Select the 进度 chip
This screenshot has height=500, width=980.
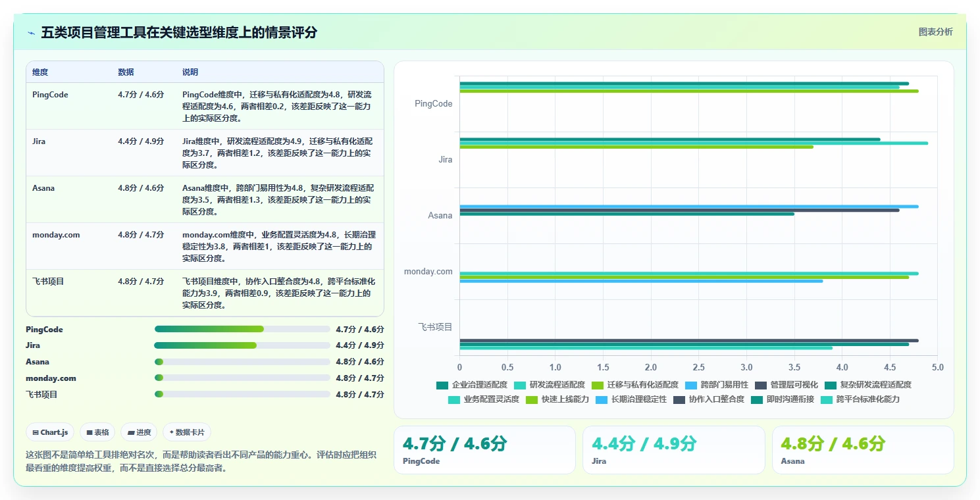click(139, 432)
